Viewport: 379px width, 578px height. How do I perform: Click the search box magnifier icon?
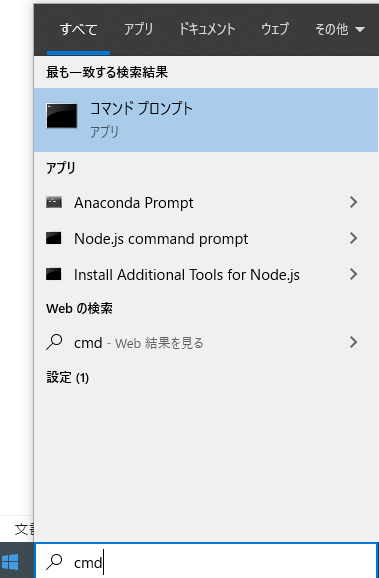coord(54,562)
